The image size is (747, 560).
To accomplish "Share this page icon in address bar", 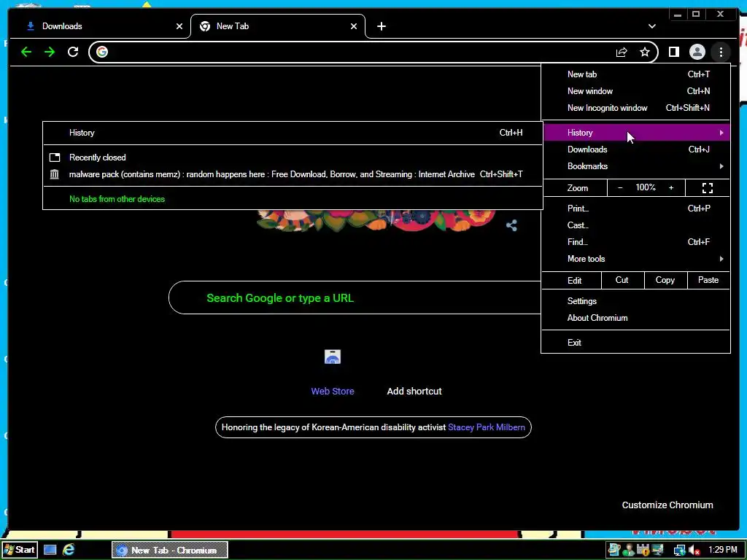I will pos(622,52).
